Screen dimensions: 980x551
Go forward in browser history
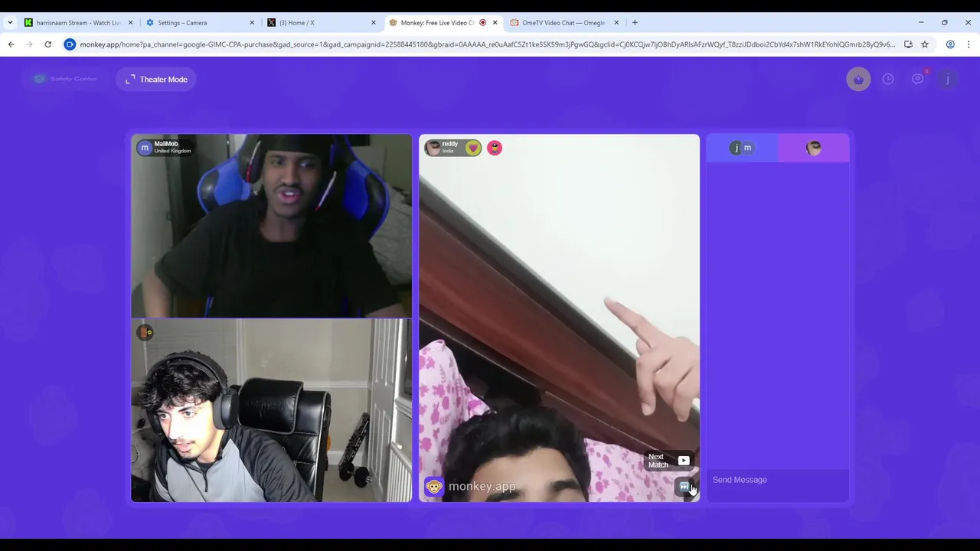[x=29, y=44]
